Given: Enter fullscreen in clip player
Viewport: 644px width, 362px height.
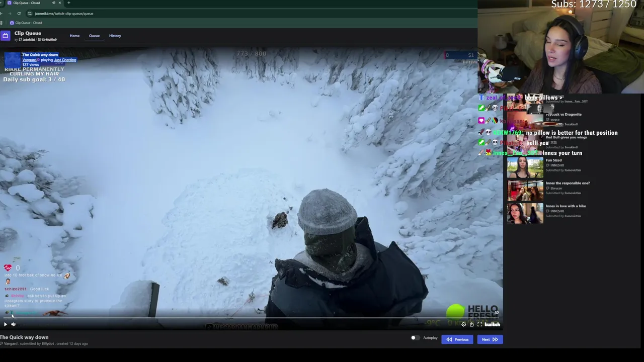Looking at the screenshot, I should pos(479,324).
